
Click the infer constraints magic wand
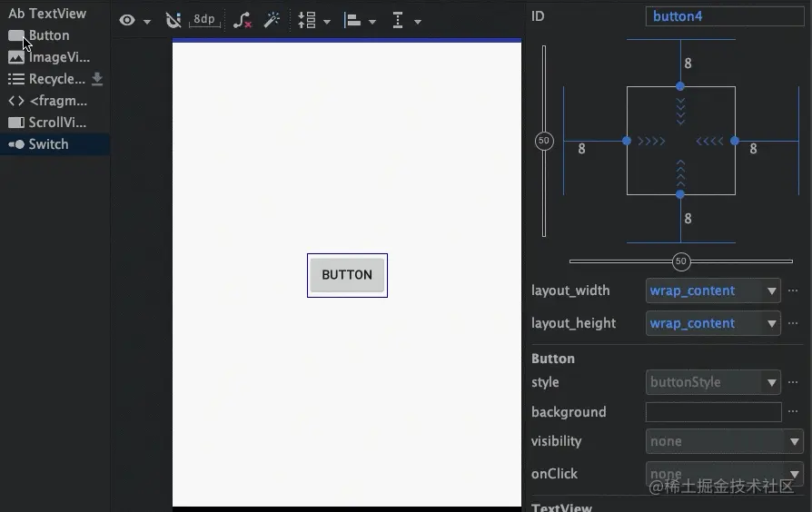[272, 20]
